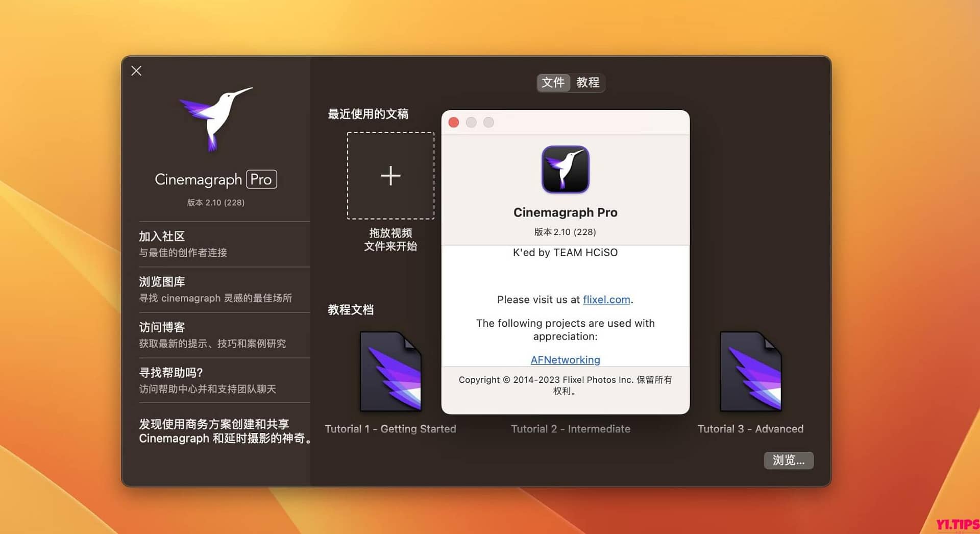Click the 最近使用的文稿 heading
980x534 pixels.
[368, 114]
